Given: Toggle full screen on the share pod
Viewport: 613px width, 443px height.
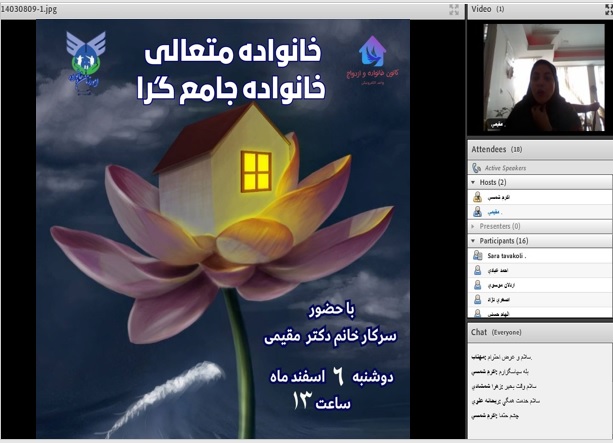Looking at the screenshot, I should [454, 10].
